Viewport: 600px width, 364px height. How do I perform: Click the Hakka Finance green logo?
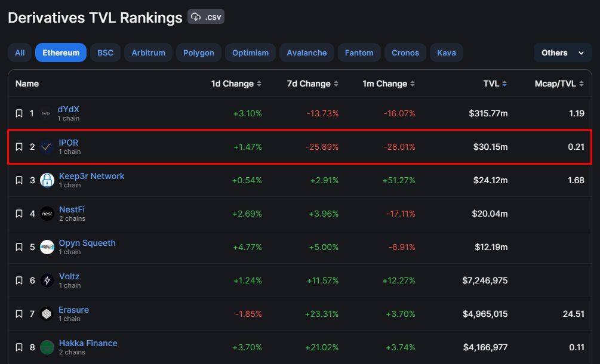point(47,347)
